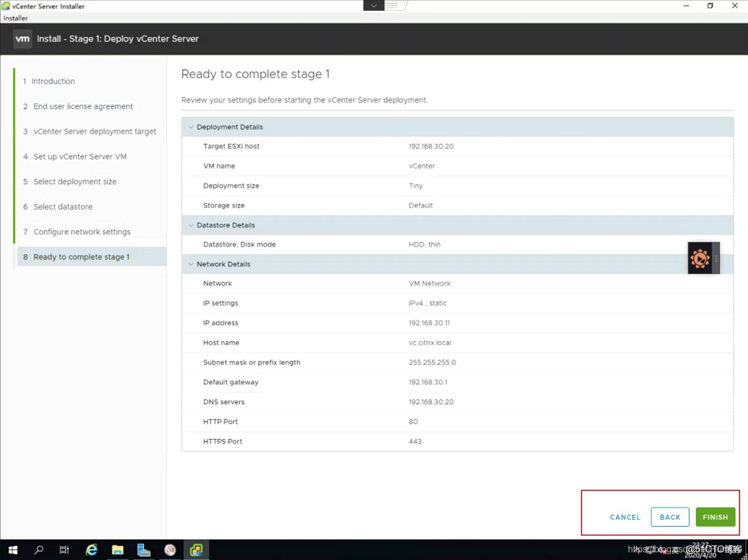Screen dimensions: 748x560
Task: Collapse the Deployment Details section
Action: click(x=191, y=127)
